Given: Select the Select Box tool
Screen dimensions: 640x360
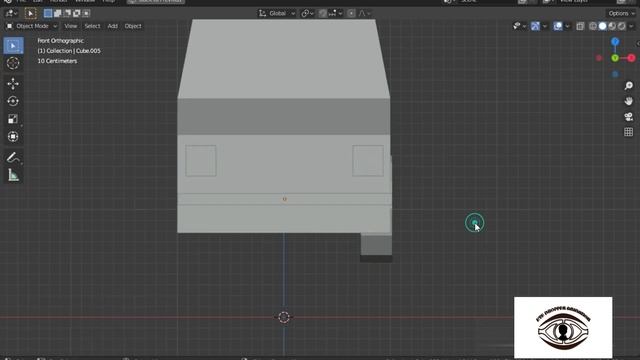Looking at the screenshot, I should click(13, 46).
